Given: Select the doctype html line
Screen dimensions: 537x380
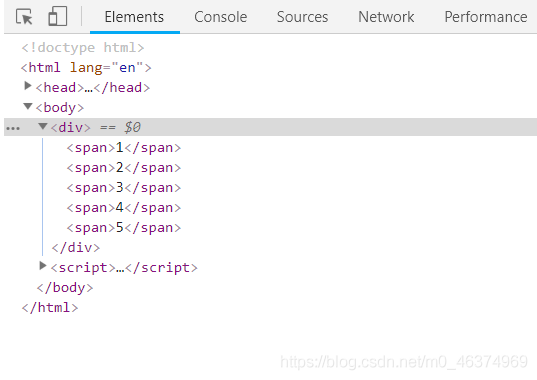Looking at the screenshot, I should [x=83, y=48].
